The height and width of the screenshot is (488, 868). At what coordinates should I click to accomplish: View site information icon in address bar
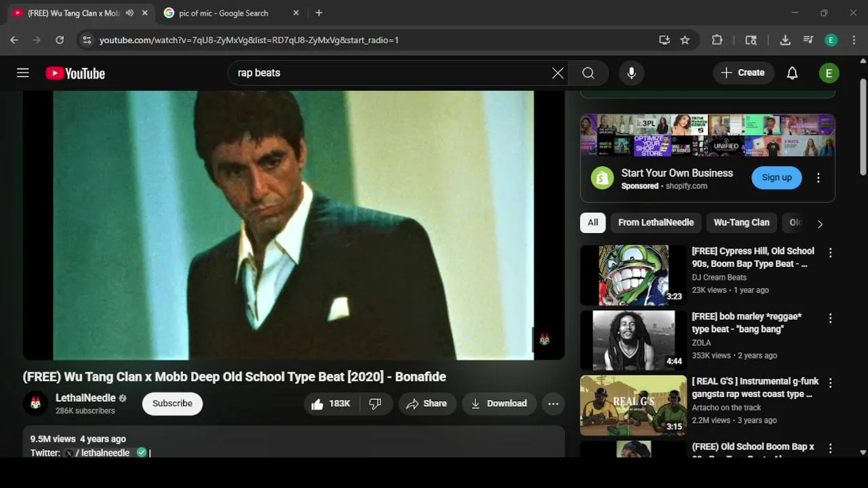click(86, 40)
